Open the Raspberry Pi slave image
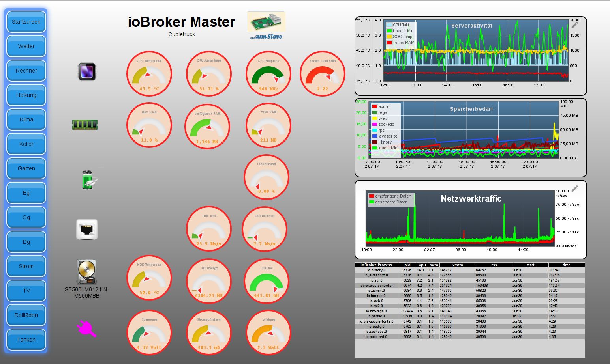The height and width of the screenshot is (364, 610). [x=266, y=22]
